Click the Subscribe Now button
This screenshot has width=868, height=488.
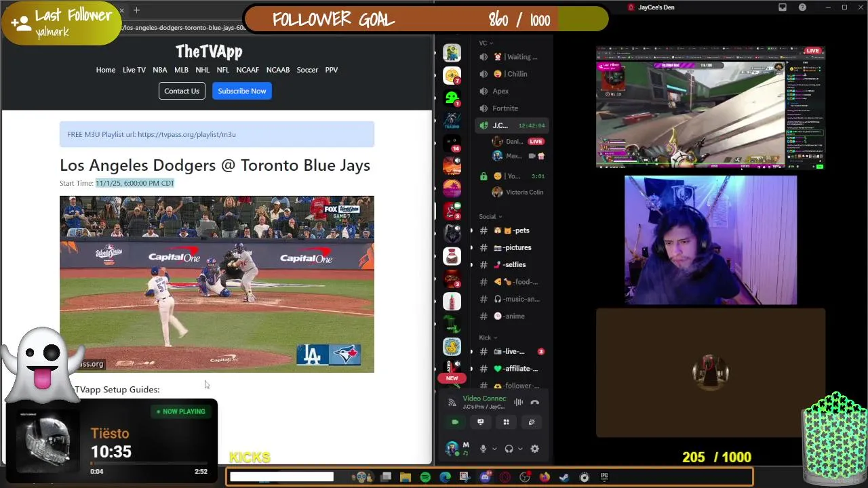click(x=242, y=91)
